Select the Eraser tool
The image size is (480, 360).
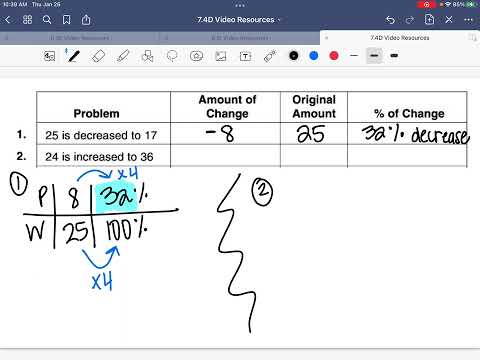98,56
